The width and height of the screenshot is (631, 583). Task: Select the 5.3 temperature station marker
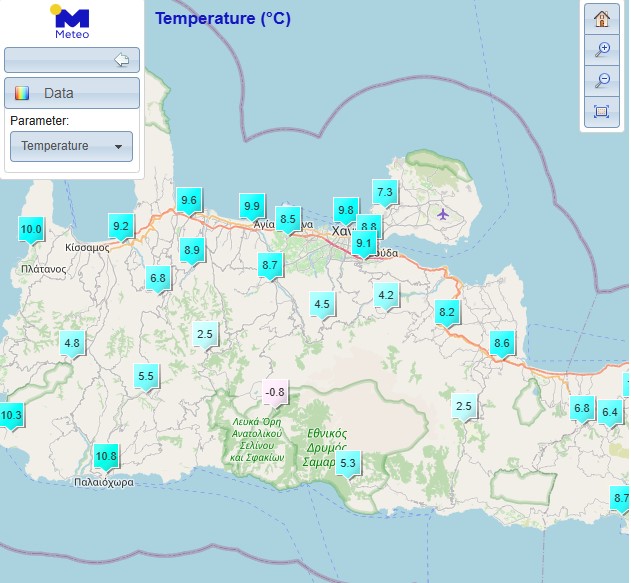pos(348,463)
